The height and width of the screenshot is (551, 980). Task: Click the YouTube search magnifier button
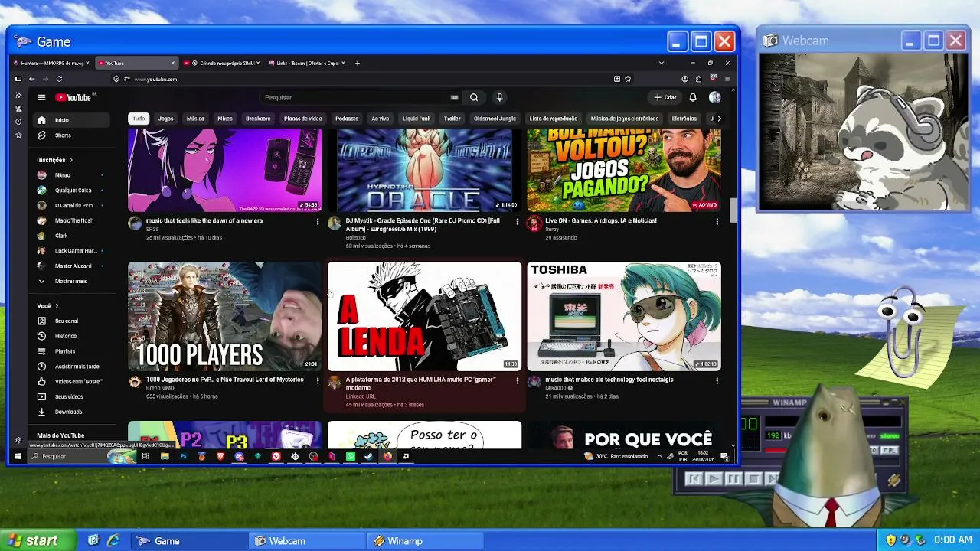click(474, 97)
